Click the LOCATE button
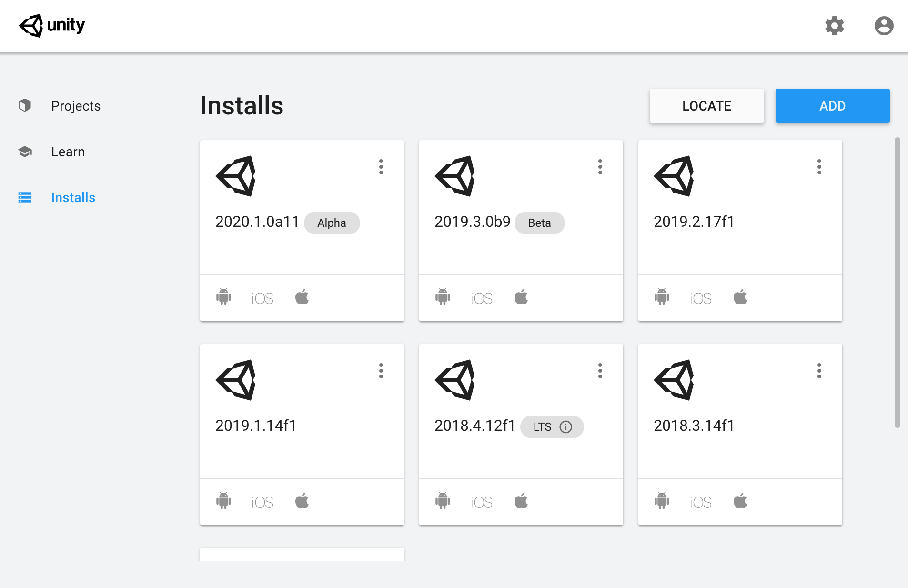This screenshot has height=588, width=908. [x=706, y=105]
